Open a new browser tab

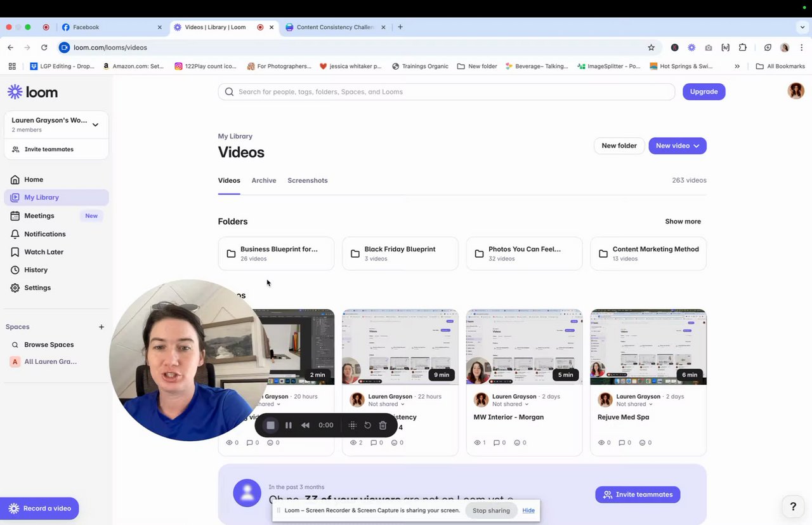(x=400, y=27)
